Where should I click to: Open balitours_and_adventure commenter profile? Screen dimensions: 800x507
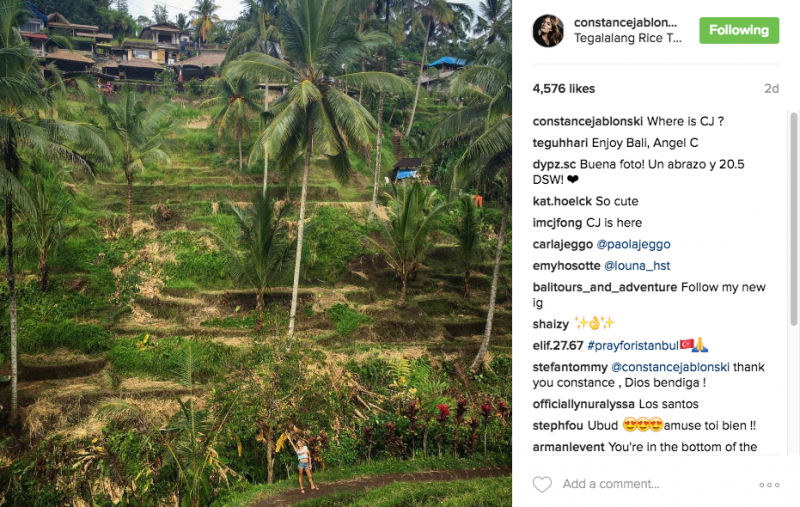click(x=605, y=287)
